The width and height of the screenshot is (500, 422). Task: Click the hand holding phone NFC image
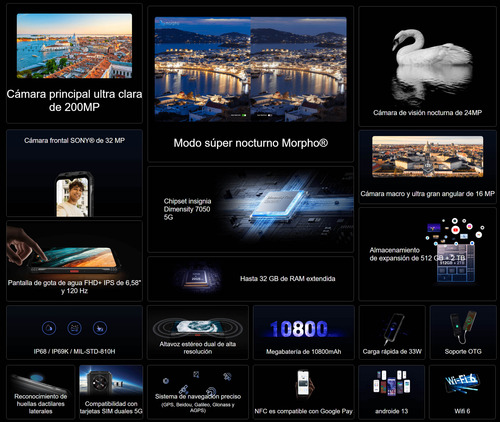tap(304, 384)
